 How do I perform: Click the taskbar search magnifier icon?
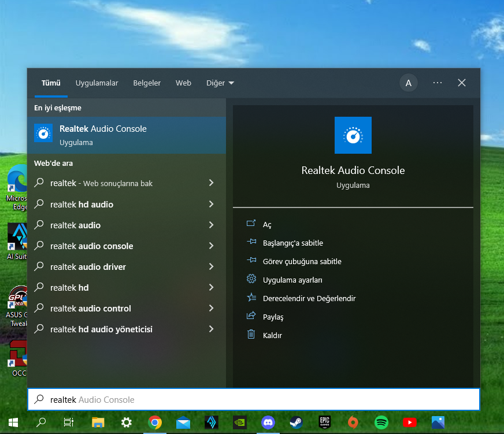[x=41, y=422]
